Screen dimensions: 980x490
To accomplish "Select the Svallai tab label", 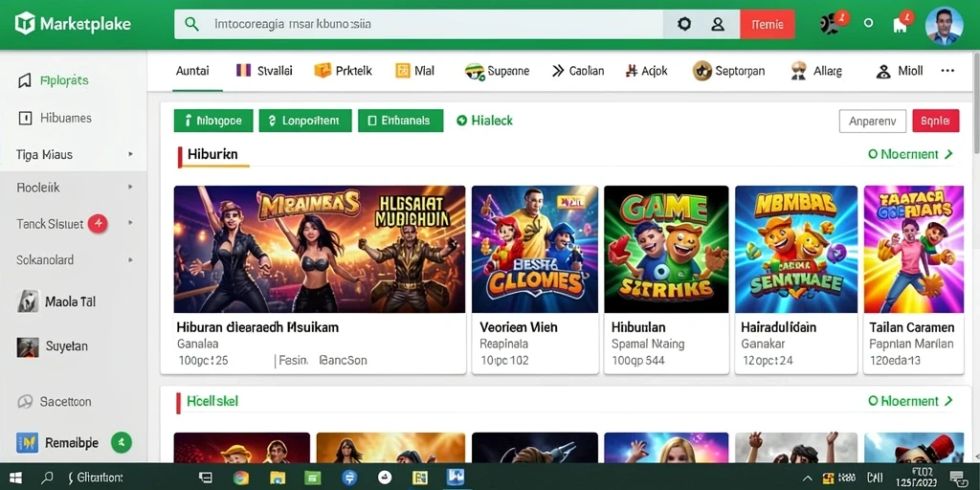I will pos(275,71).
